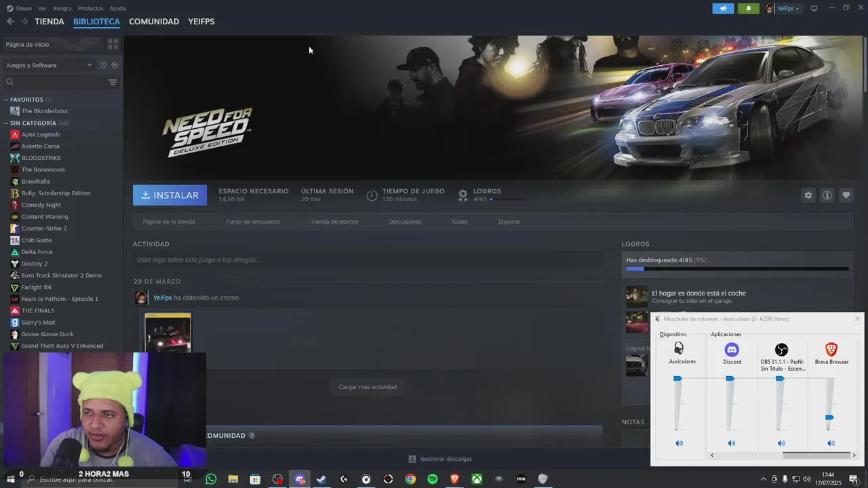This screenshot has width=868, height=488.
Task: Open the YEIFPS profile tab
Action: click(201, 22)
